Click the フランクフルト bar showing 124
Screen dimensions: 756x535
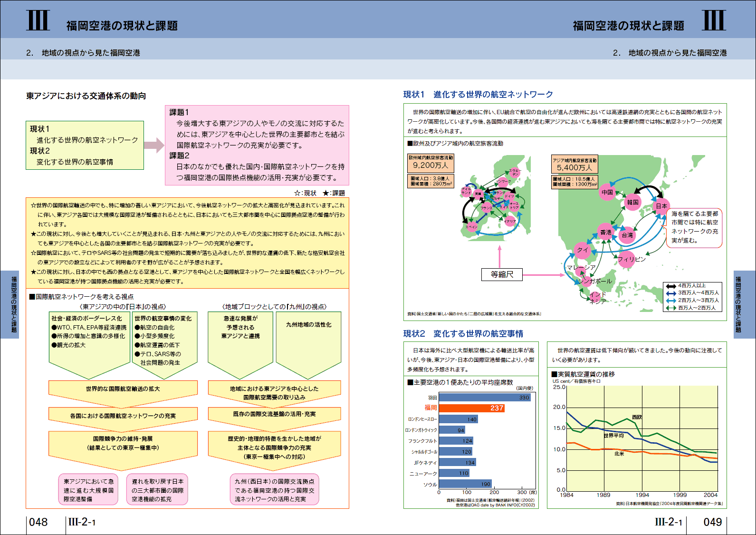click(456, 441)
